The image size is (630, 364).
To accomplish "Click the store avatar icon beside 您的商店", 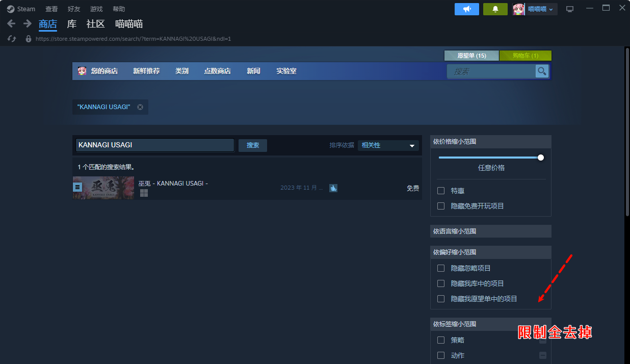I will [82, 71].
